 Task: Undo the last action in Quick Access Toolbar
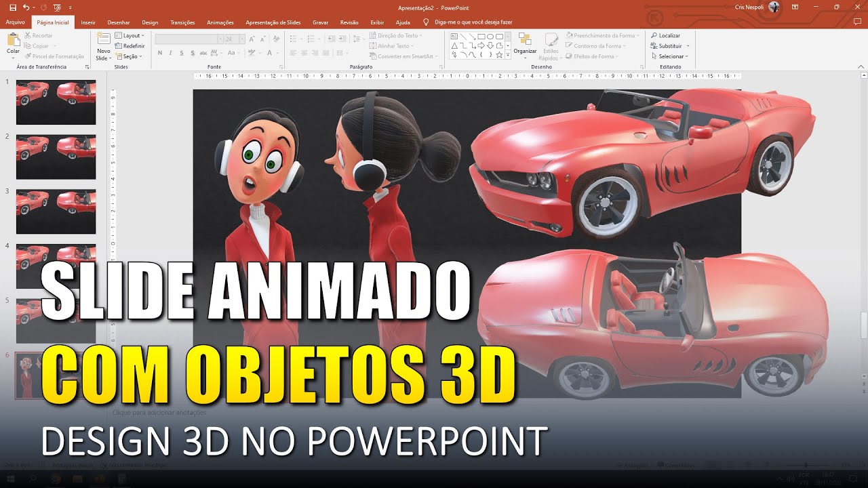pos(26,7)
